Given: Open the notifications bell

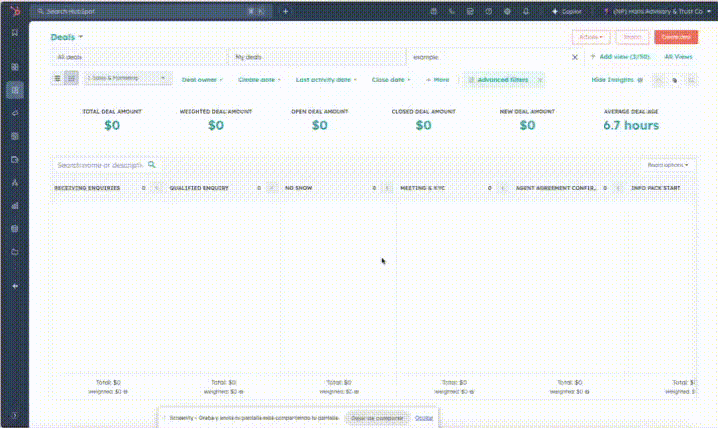Looking at the screenshot, I should (x=525, y=11).
